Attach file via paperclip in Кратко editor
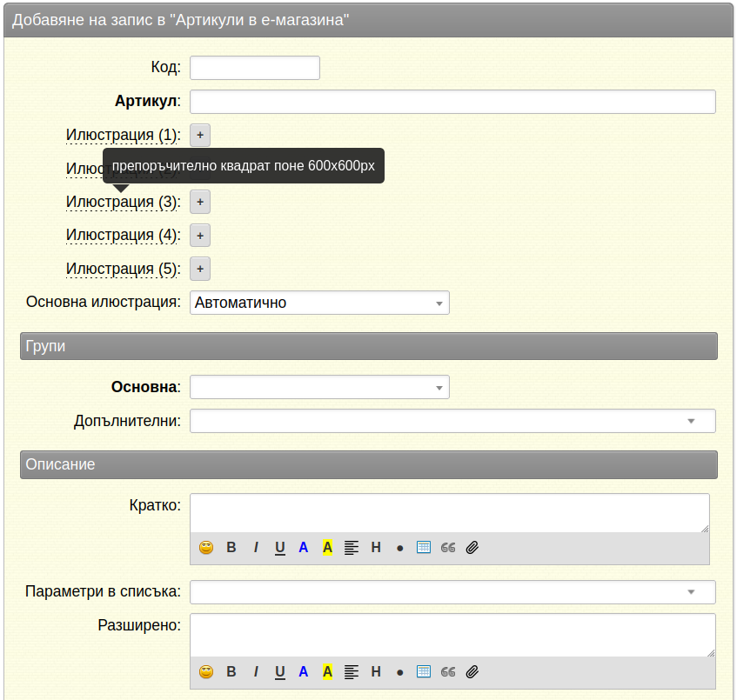737x700 pixels. point(472,547)
